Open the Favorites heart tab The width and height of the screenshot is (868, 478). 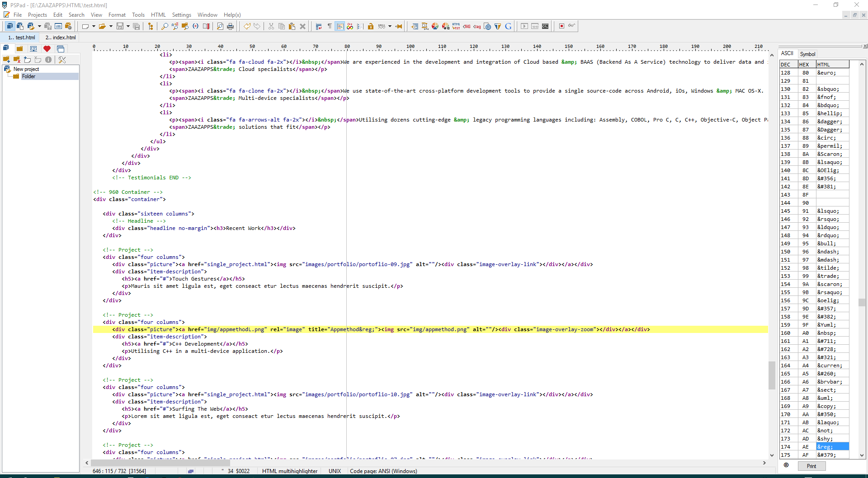click(x=47, y=48)
